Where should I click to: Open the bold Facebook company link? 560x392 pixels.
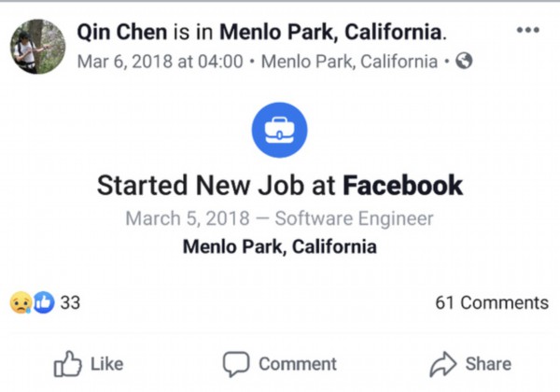pyautogui.click(x=402, y=185)
